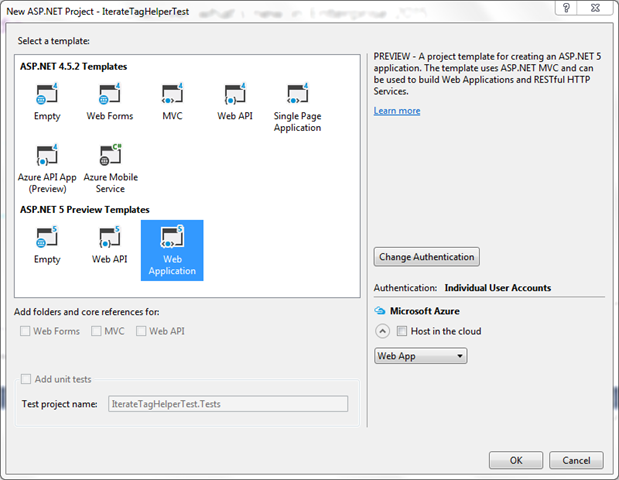
Task: Close the New ASP.NET Project dialog
Action: coord(596,8)
